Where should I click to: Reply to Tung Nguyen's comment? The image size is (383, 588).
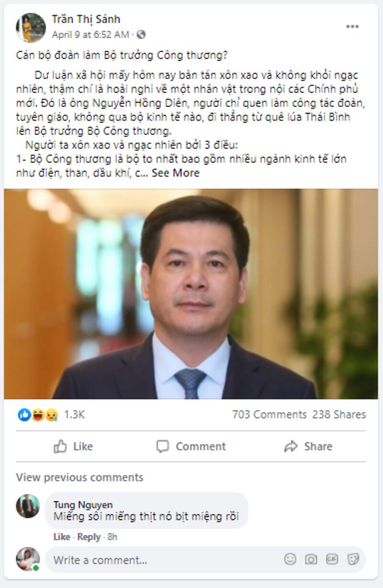(x=89, y=537)
